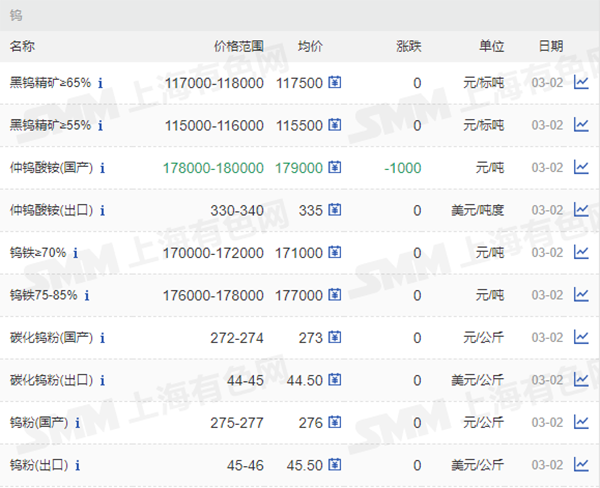Click the icon next to average price 115500
Image resolution: width=600 pixels, height=488 pixels.
335,126
